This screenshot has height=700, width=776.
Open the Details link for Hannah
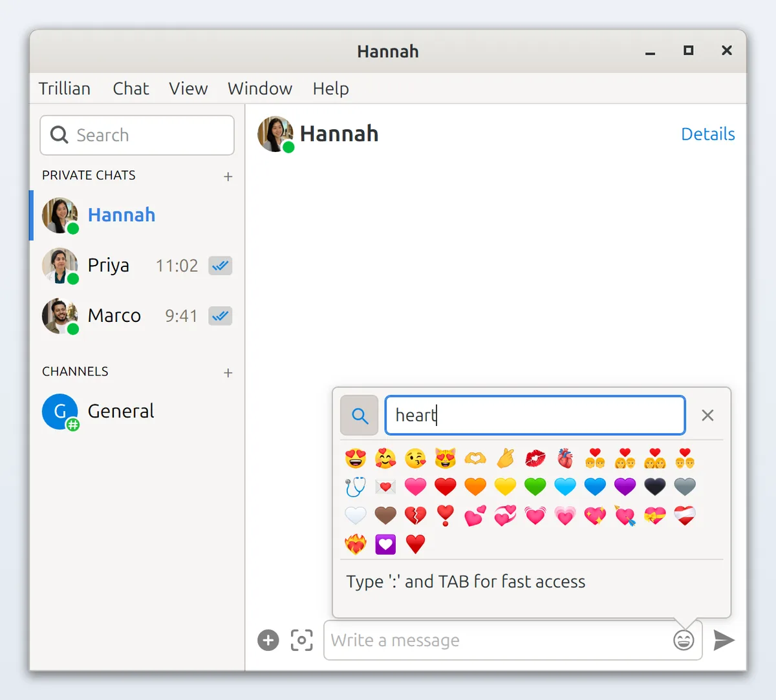708,134
